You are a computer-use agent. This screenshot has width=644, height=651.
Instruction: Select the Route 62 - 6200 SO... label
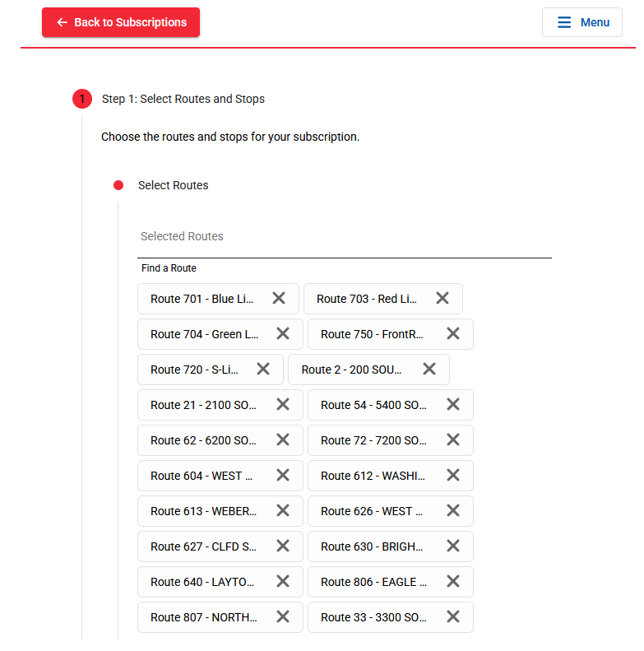204,440
